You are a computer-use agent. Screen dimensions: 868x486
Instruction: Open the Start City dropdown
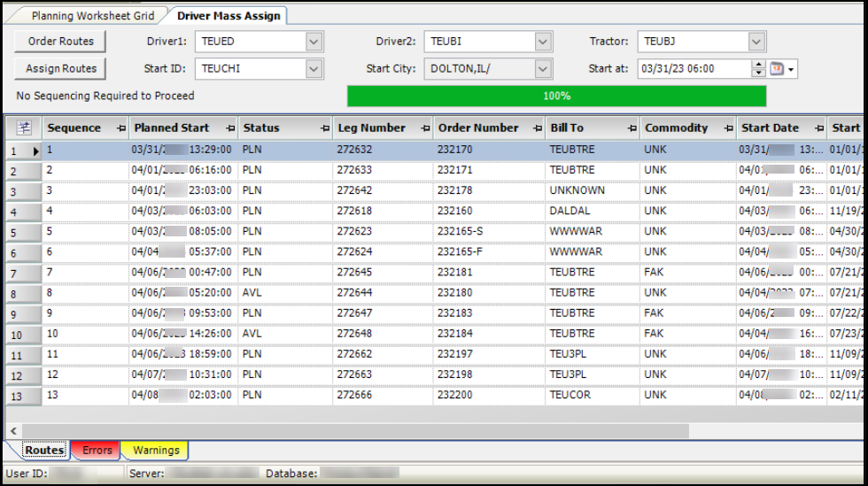click(x=543, y=69)
